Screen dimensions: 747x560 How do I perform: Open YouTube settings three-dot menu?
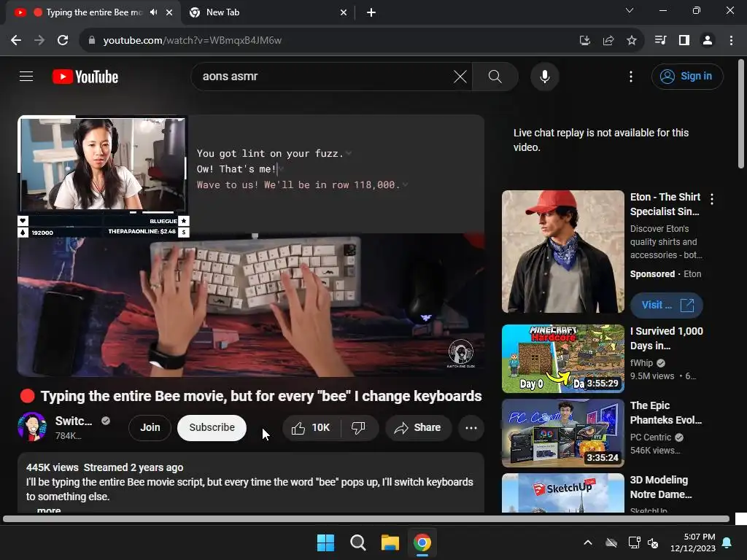[x=631, y=77]
